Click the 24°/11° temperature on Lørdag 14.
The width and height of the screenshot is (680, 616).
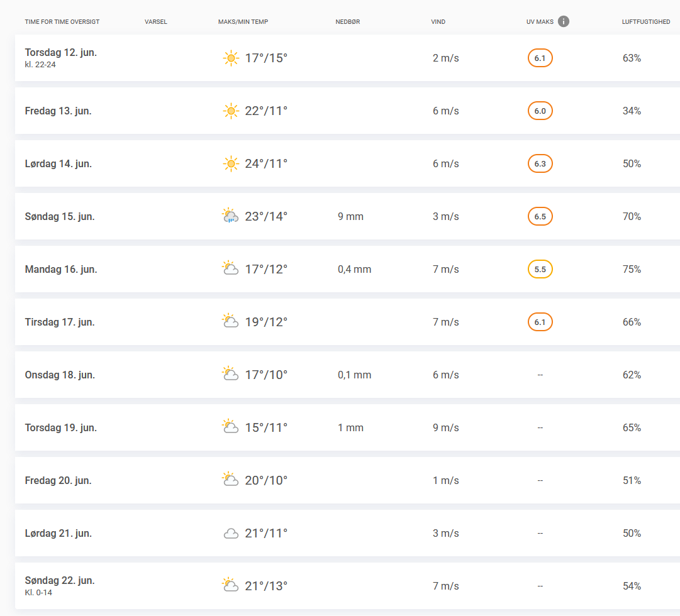[266, 164]
